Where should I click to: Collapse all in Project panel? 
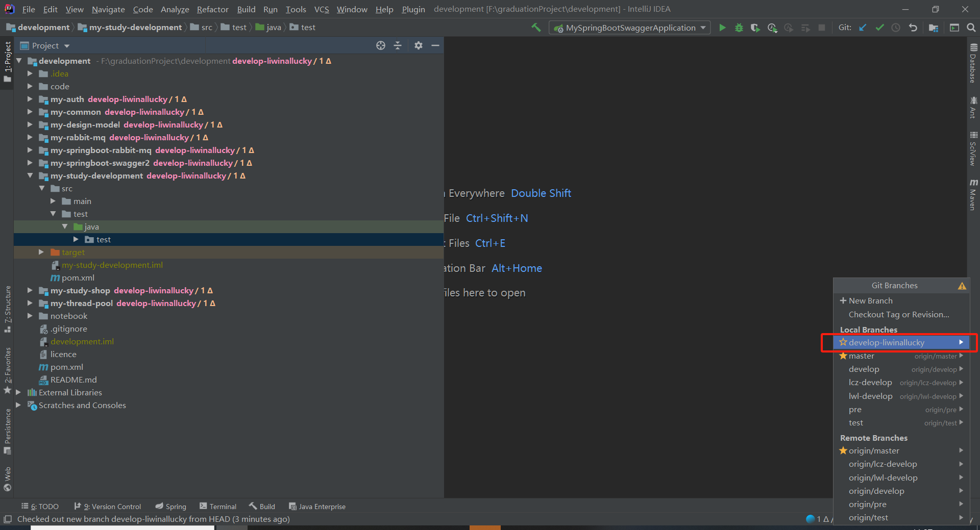tap(398, 45)
